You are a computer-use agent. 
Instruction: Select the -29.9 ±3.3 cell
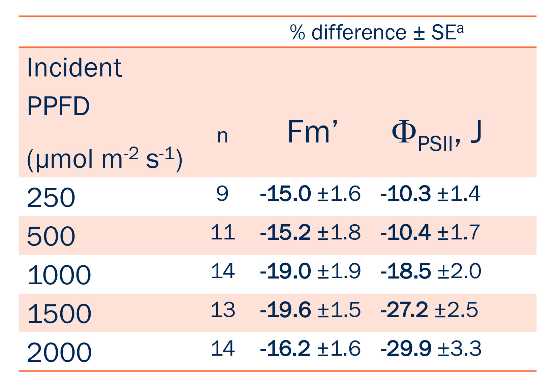pos(430,349)
